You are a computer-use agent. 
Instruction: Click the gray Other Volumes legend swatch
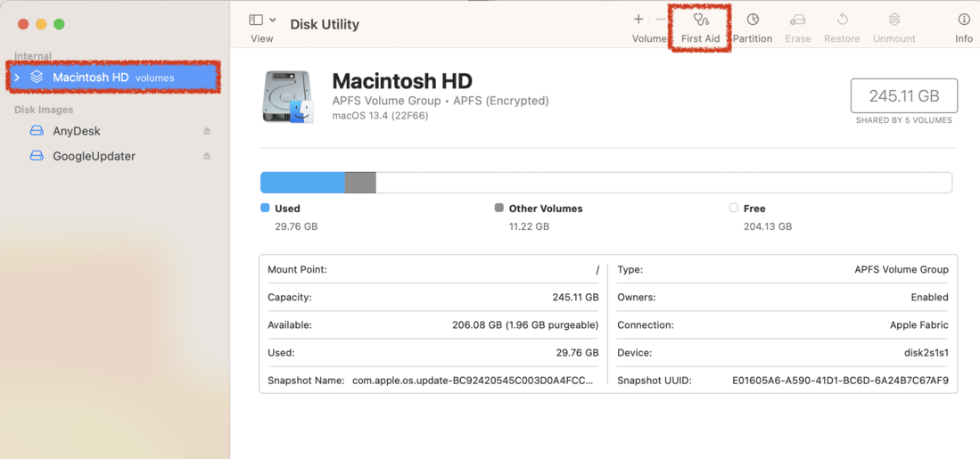(498, 208)
